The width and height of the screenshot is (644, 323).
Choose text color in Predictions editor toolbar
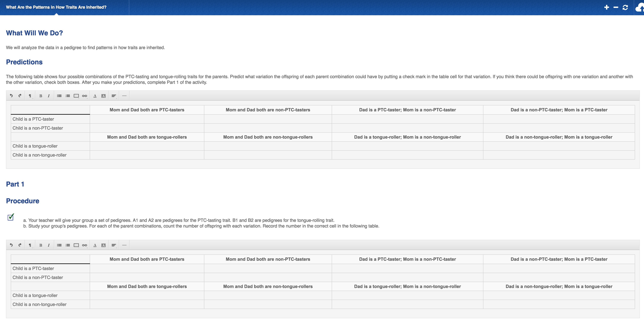(x=95, y=96)
